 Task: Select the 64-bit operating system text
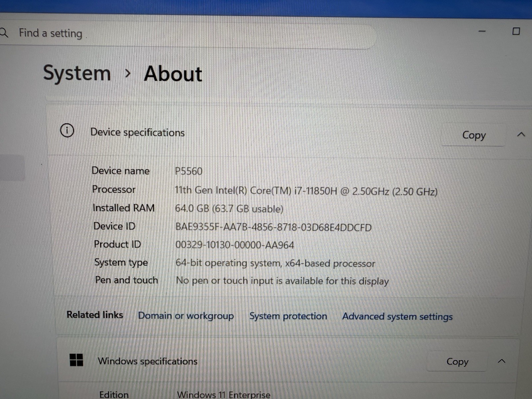(275, 263)
